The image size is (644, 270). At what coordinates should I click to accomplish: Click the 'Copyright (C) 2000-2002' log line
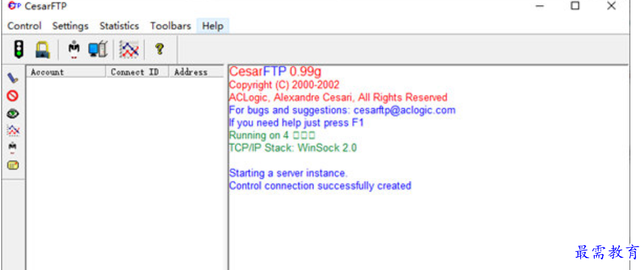[284, 85]
